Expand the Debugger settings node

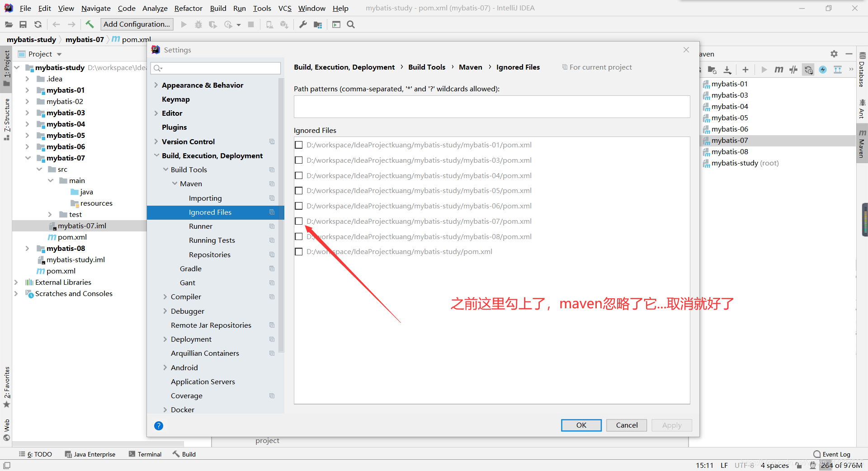coord(165,311)
